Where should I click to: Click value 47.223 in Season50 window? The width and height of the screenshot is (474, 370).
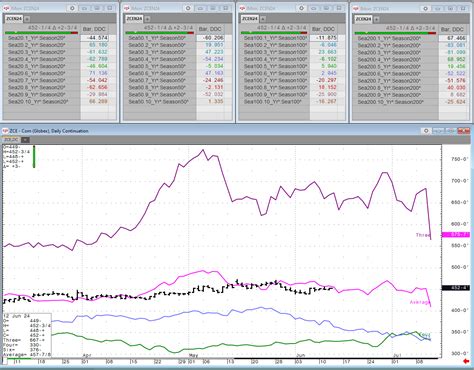[x=213, y=52]
